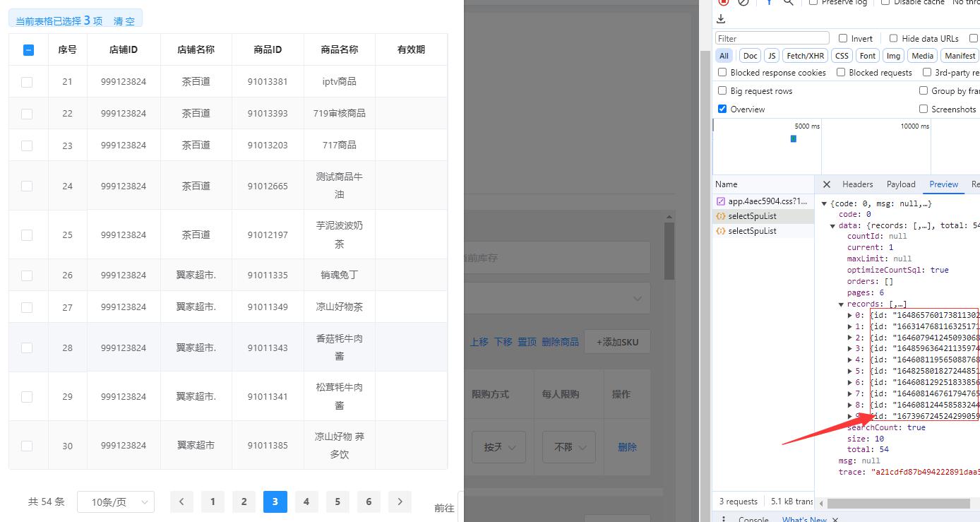The height and width of the screenshot is (522, 980).
Task: Click 清空 to clear selected items
Action: (124, 21)
